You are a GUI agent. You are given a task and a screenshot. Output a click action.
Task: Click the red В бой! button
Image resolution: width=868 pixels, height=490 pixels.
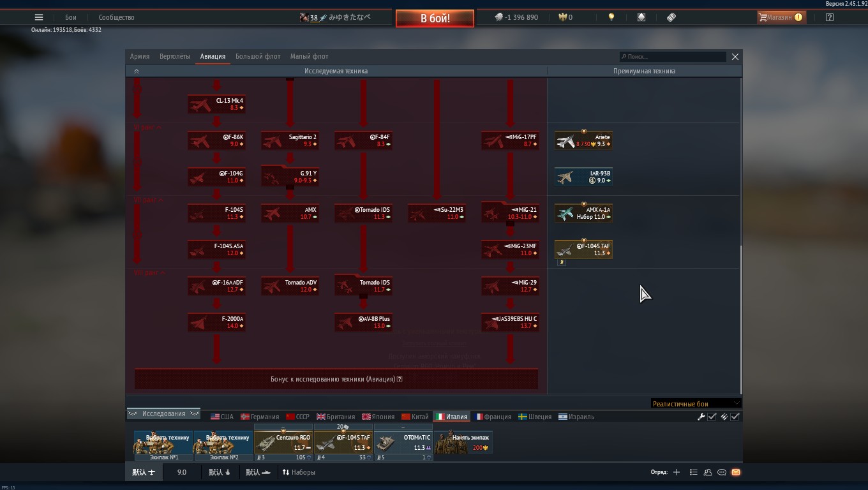coord(435,18)
